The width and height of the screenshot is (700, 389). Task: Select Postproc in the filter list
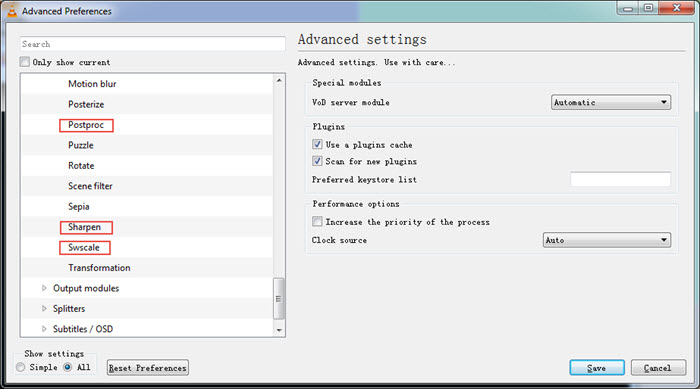point(86,125)
